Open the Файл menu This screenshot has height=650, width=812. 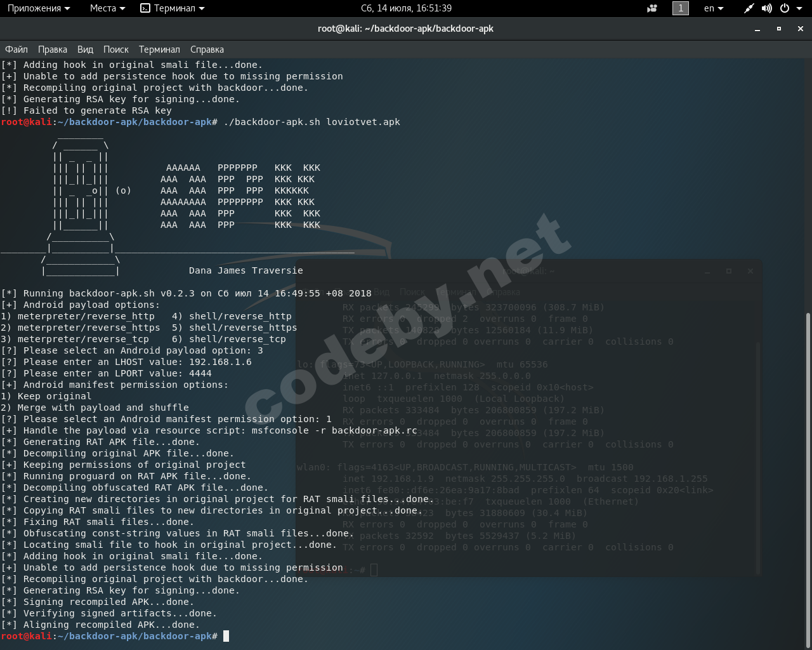tap(16, 50)
